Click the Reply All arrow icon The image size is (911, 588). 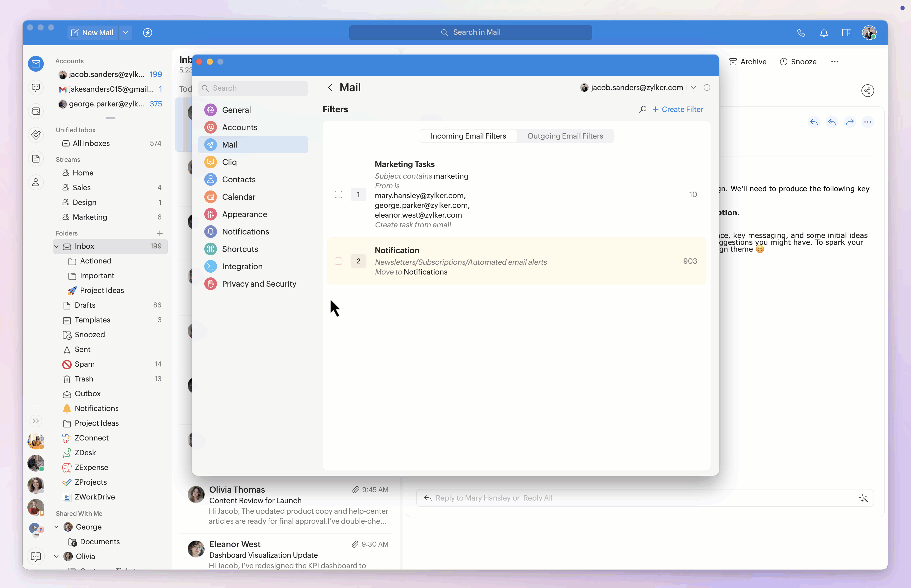tap(832, 122)
